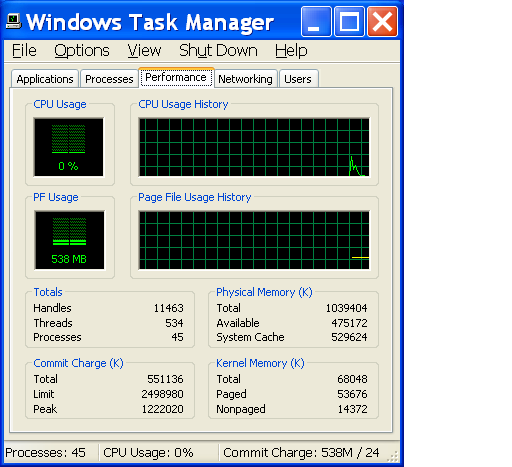Open the View menu
Viewport: 512px width, 467px height.
pyautogui.click(x=144, y=51)
